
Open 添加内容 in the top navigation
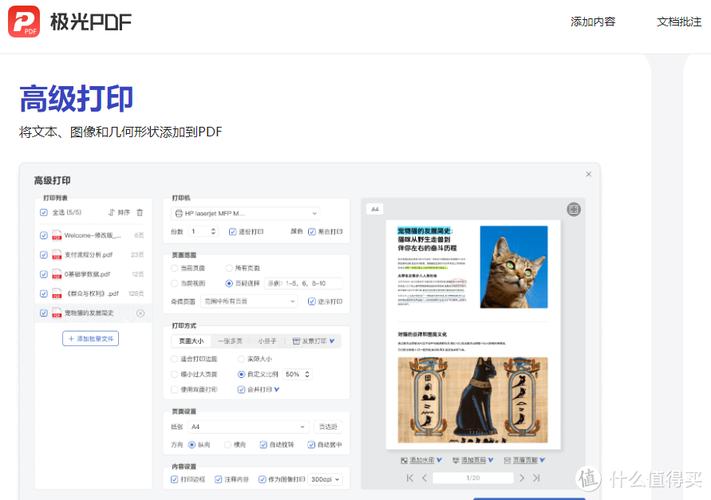click(x=593, y=21)
